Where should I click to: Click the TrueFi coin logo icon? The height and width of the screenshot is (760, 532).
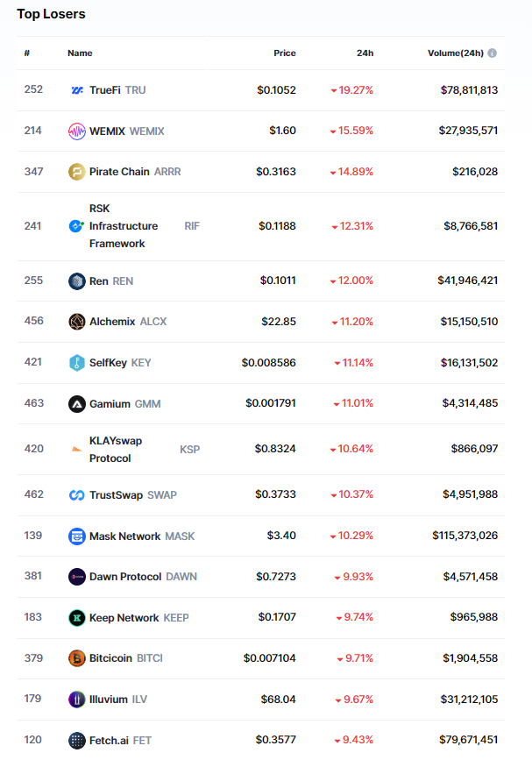point(77,90)
